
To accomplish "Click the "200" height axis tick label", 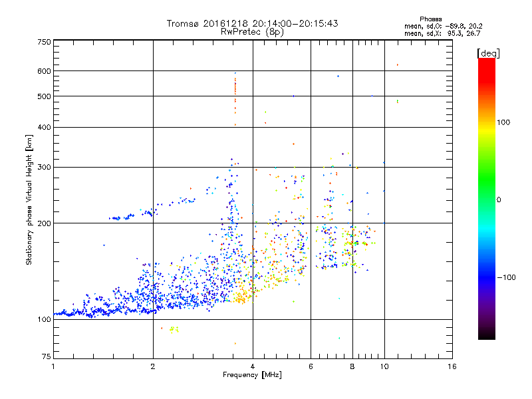I will click(45, 223).
